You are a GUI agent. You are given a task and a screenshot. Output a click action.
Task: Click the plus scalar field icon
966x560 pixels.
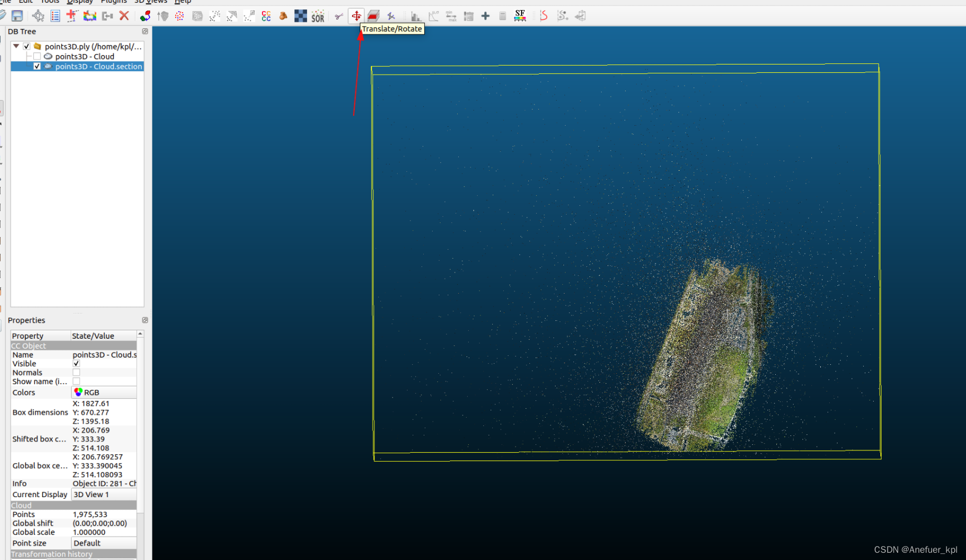(x=486, y=16)
